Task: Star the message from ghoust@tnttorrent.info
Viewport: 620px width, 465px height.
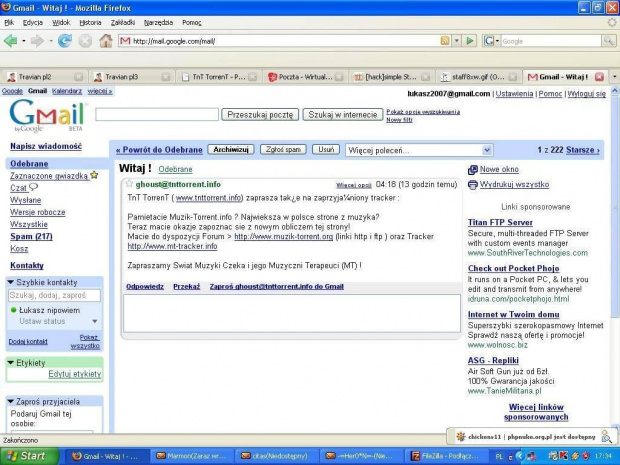Action: [129, 183]
